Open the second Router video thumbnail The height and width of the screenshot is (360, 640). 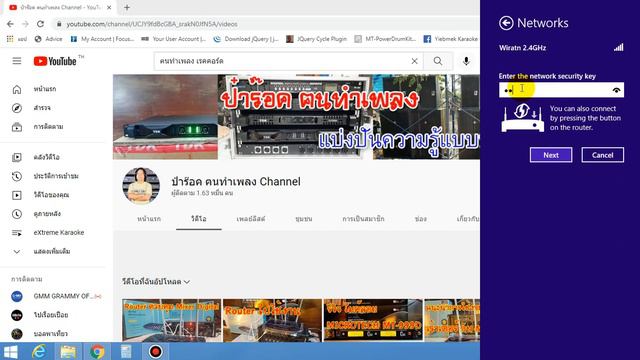[x=272, y=320]
